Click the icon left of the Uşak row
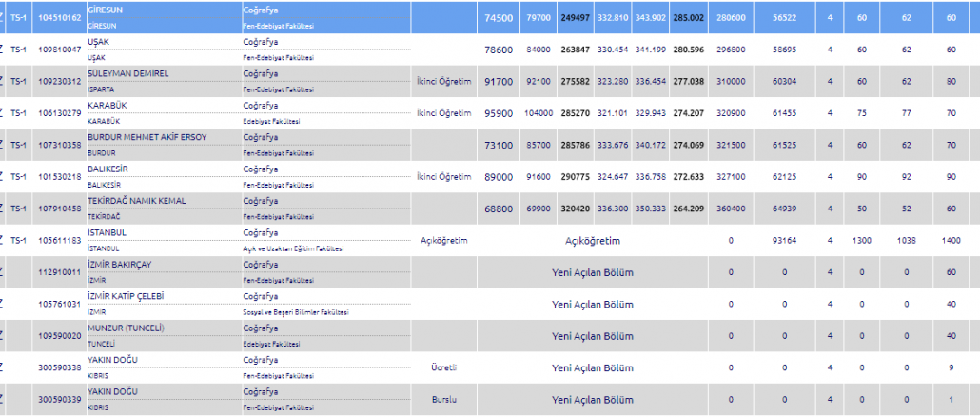This screenshot has width=980, height=417. tap(3, 50)
